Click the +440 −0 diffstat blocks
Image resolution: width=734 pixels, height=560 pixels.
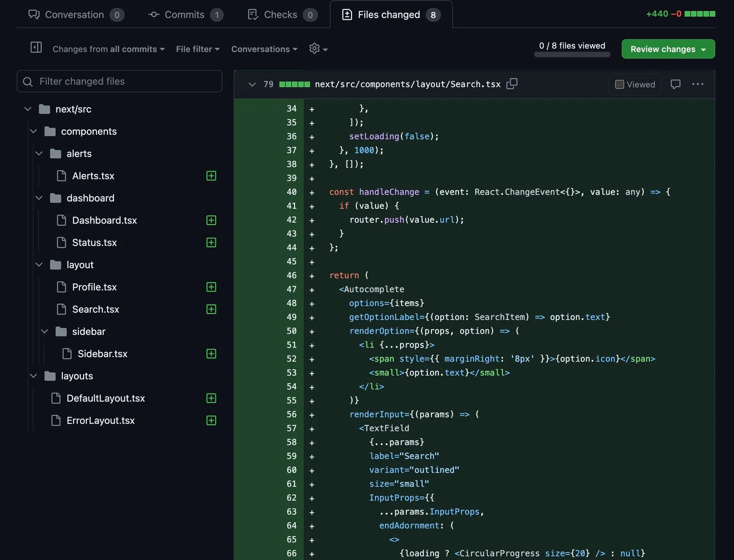(x=700, y=14)
